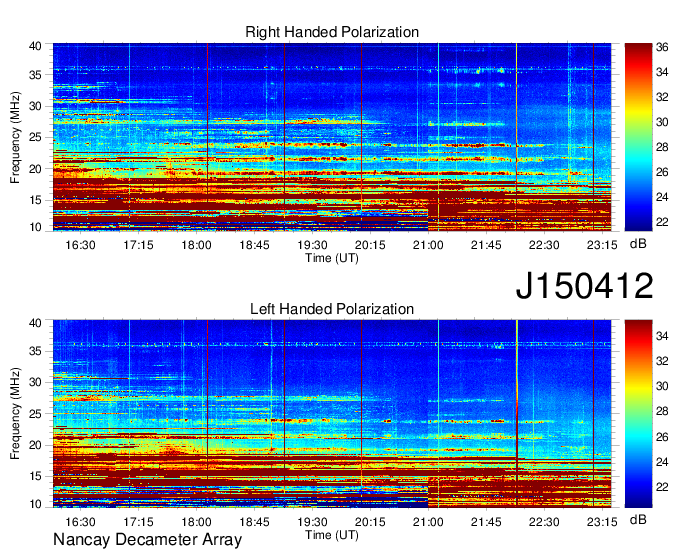Click the 21:45 time tick under left-handed plot
Screen dimensions: 680x552
(486, 522)
